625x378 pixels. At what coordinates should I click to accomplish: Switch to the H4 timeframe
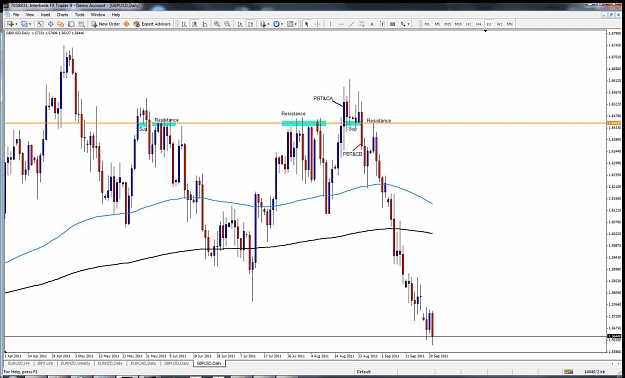click(x=478, y=24)
